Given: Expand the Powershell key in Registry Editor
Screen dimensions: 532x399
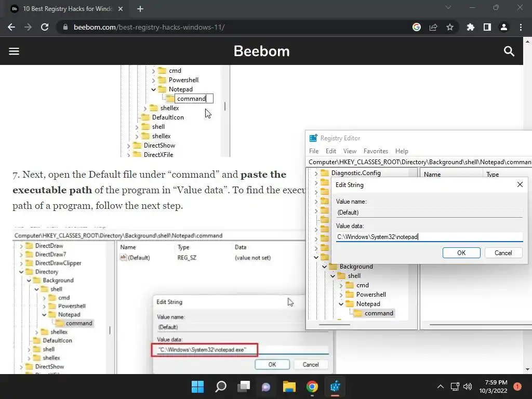Looking at the screenshot, I should 341,295.
